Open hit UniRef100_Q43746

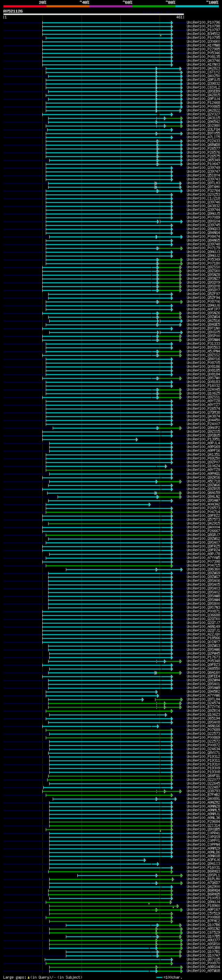[203, 60]
